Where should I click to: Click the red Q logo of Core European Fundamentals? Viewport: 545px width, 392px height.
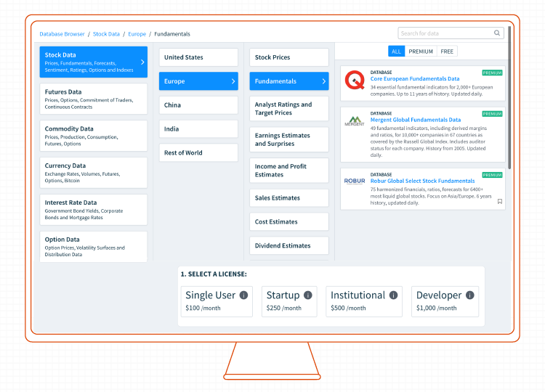coord(355,80)
